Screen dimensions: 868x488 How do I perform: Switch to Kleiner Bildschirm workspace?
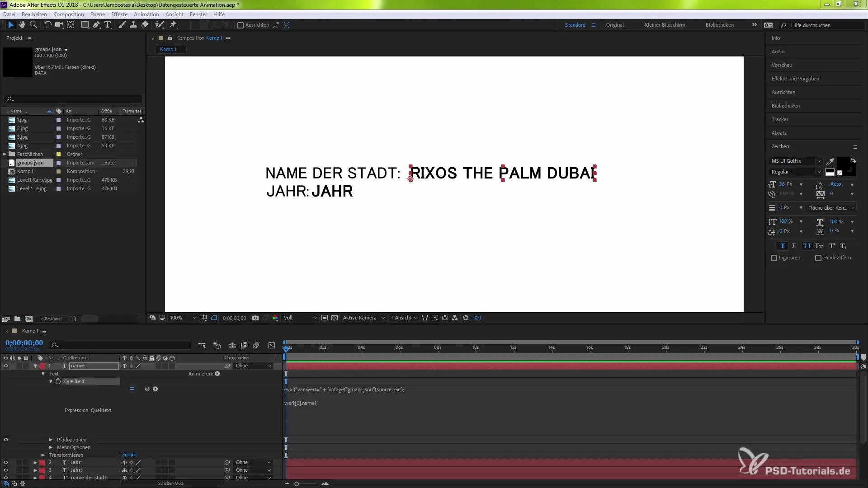(x=665, y=25)
